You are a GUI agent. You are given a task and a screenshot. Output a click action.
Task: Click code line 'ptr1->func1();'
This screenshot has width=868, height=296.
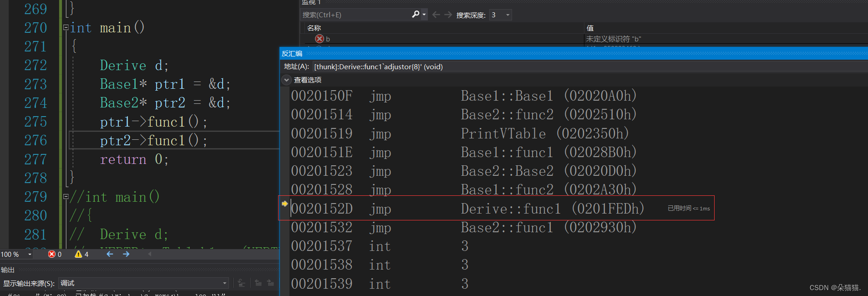[x=154, y=122]
